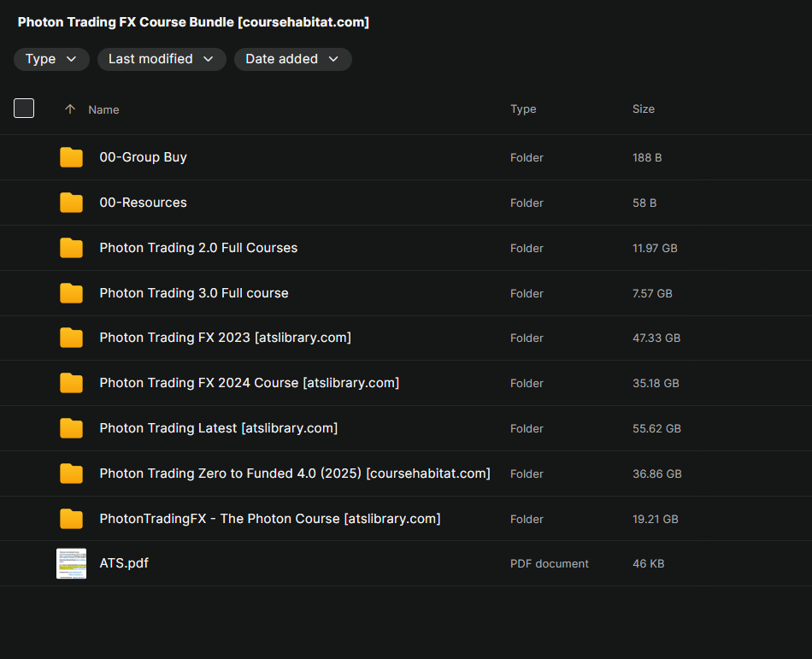The image size is (812, 659).
Task: Open the 00-Resources folder name
Action: [143, 203]
